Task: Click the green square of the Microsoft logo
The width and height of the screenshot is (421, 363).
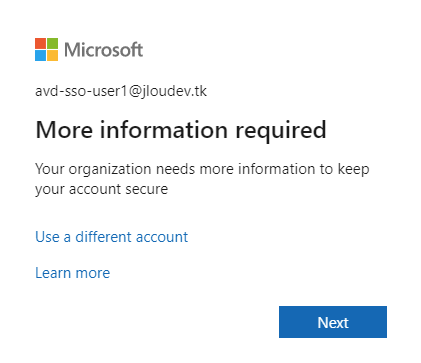Action: pos(52,43)
